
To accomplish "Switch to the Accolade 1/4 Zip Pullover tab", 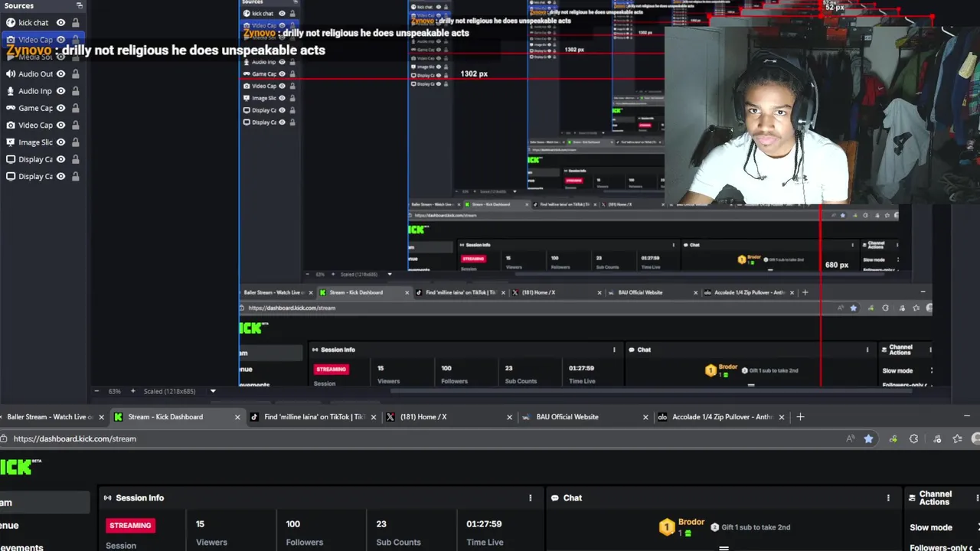I will (x=722, y=417).
